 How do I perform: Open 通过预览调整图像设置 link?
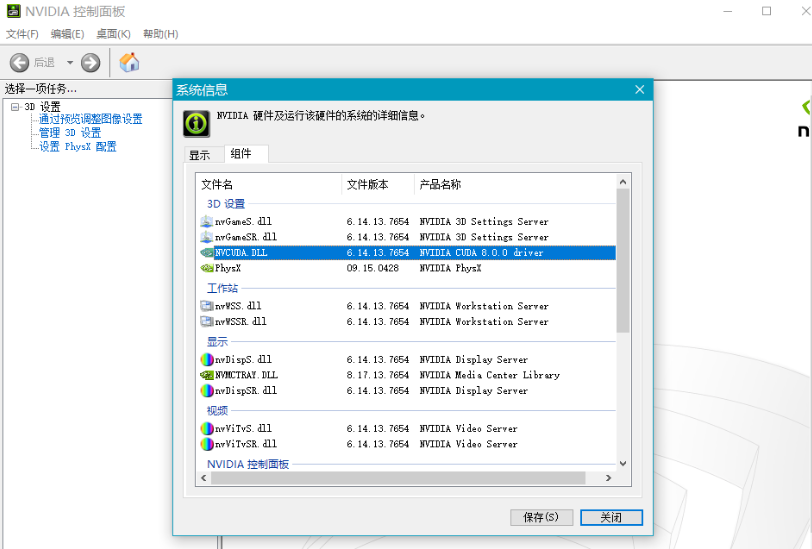91,119
